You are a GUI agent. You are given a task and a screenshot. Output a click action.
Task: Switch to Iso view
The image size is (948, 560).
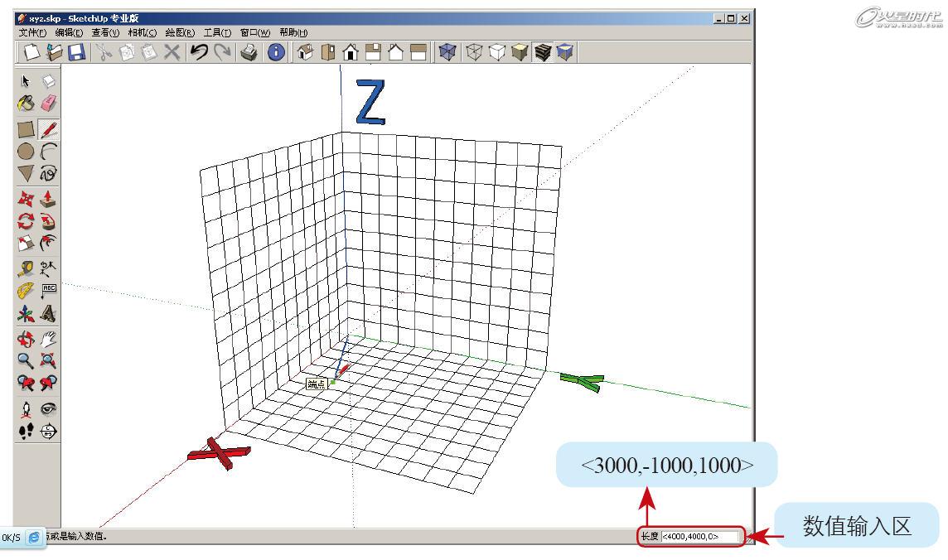click(305, 52)
